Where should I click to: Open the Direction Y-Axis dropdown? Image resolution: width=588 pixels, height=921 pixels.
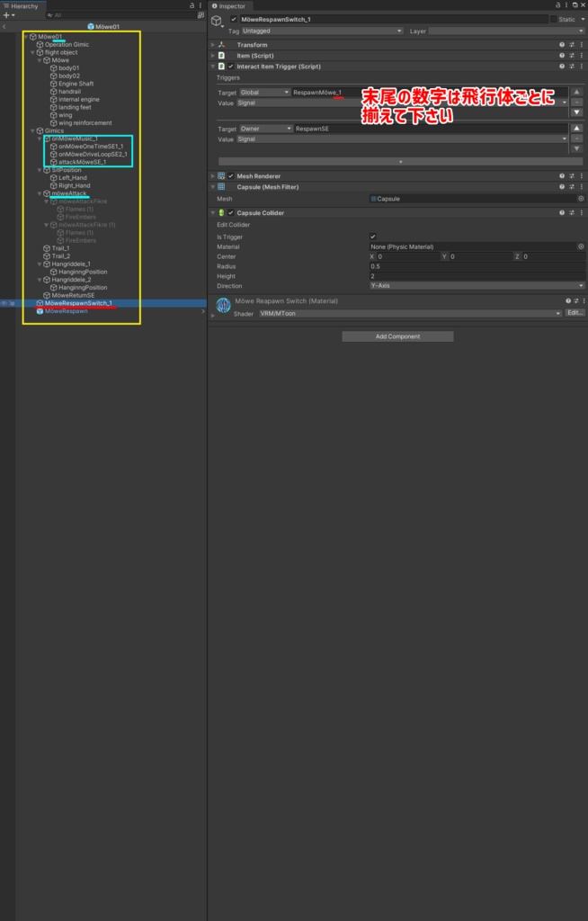477,285
